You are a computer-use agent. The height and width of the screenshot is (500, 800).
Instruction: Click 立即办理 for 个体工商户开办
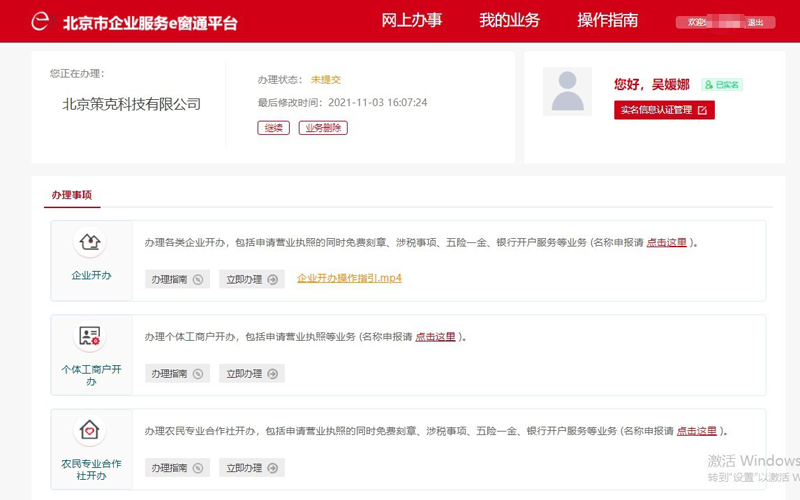[x=252, y=374]
